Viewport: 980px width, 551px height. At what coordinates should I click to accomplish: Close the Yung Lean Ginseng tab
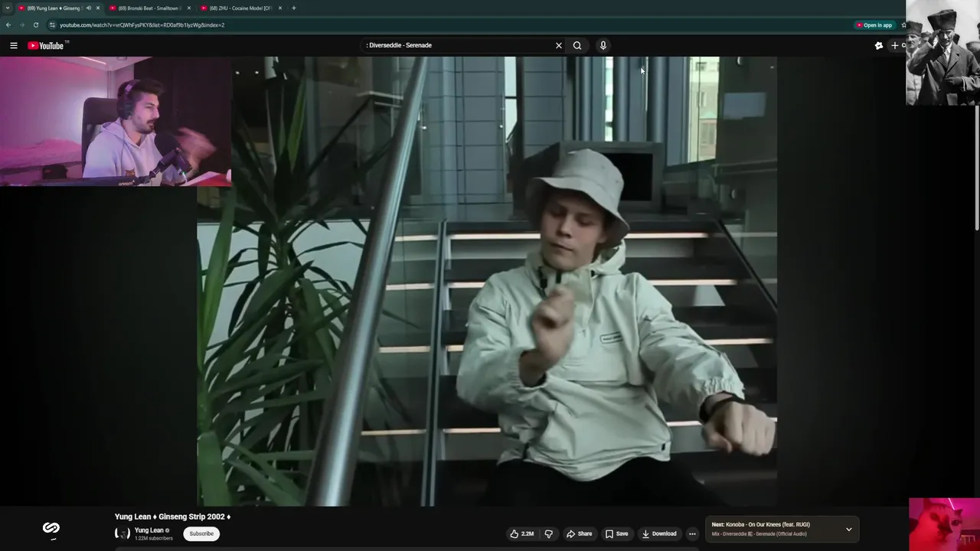click(x=98, y=8)
